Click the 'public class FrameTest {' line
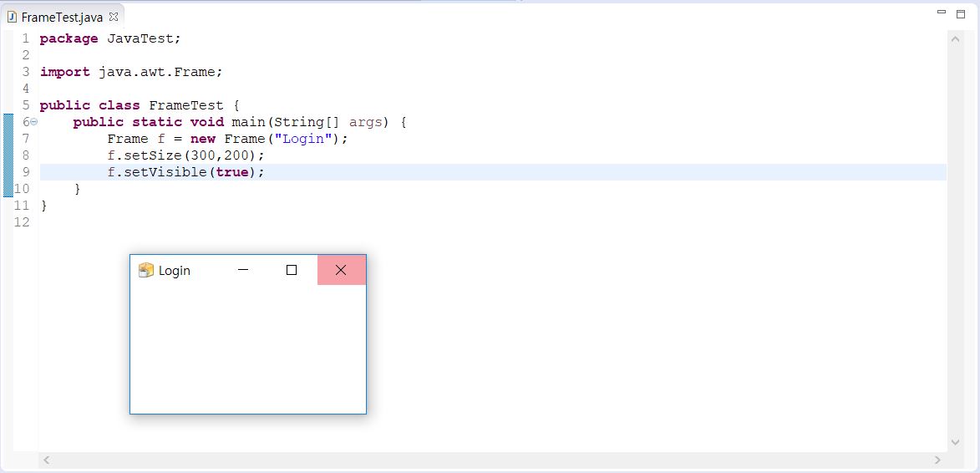 (x=140, y=105)
